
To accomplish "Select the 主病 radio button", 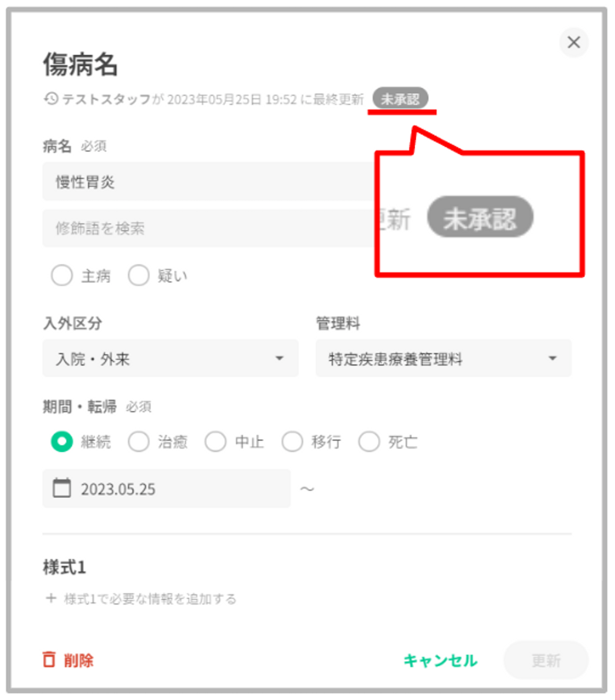I will click(62, 275).
